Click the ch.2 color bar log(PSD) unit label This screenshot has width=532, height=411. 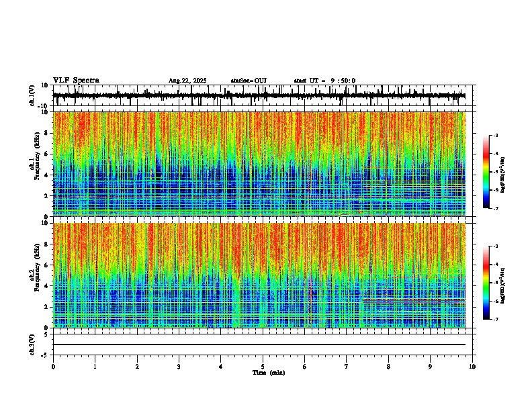click(x=503, y=285)
